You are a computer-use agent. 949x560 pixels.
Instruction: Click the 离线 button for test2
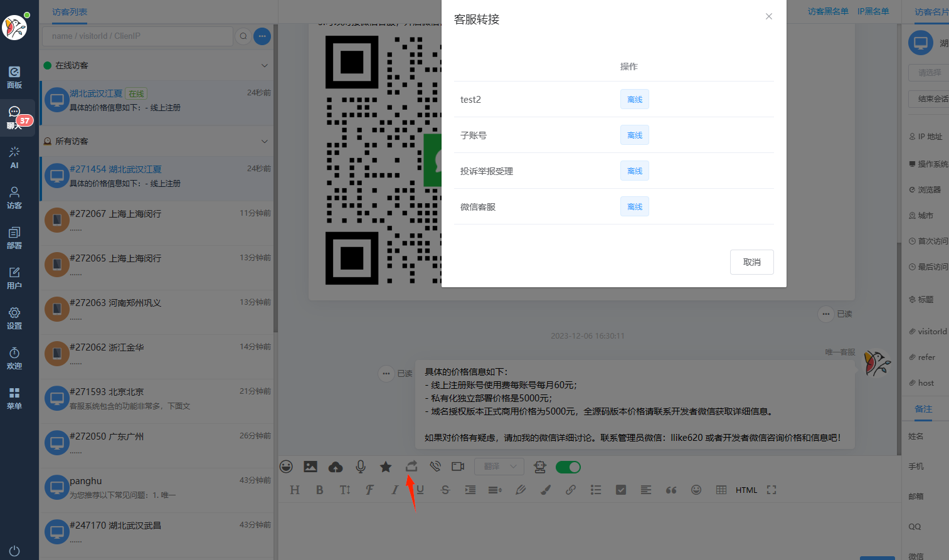[x=635, y=99]
